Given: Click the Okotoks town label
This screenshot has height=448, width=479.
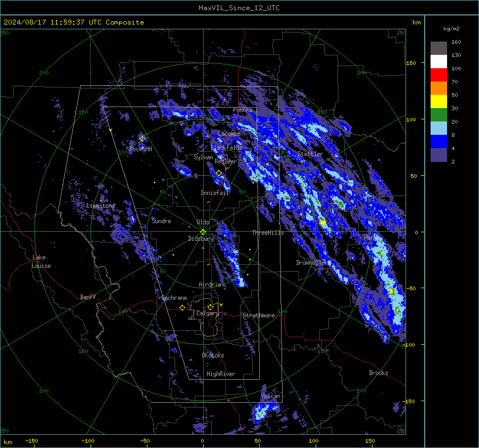Looking at the screenshot, I should click(213, 355).
